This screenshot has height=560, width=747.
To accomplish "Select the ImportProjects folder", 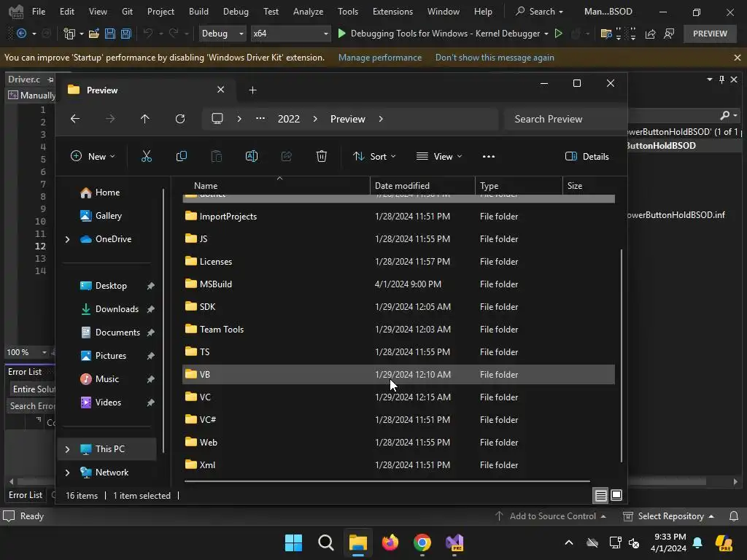I will (x=398, y=216).
